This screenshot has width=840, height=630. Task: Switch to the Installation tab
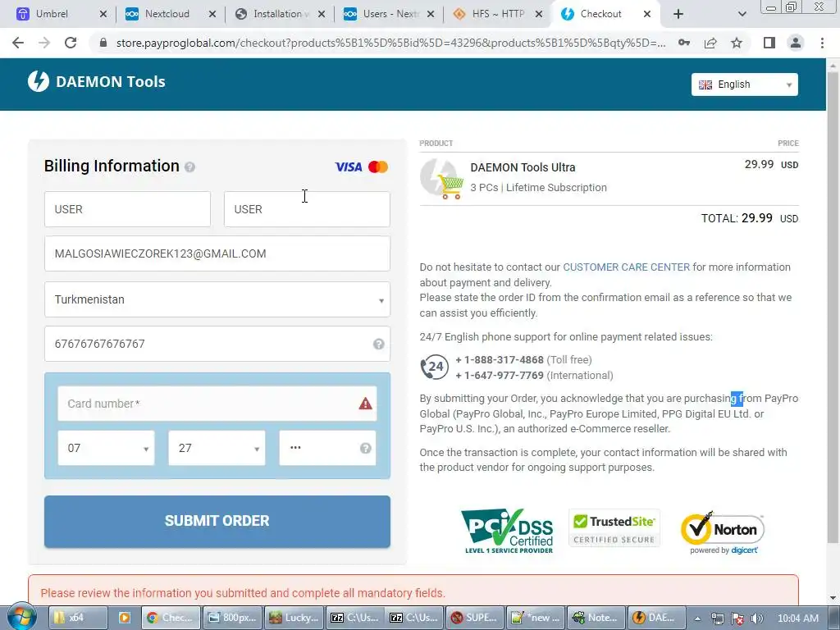click(277, 14)
